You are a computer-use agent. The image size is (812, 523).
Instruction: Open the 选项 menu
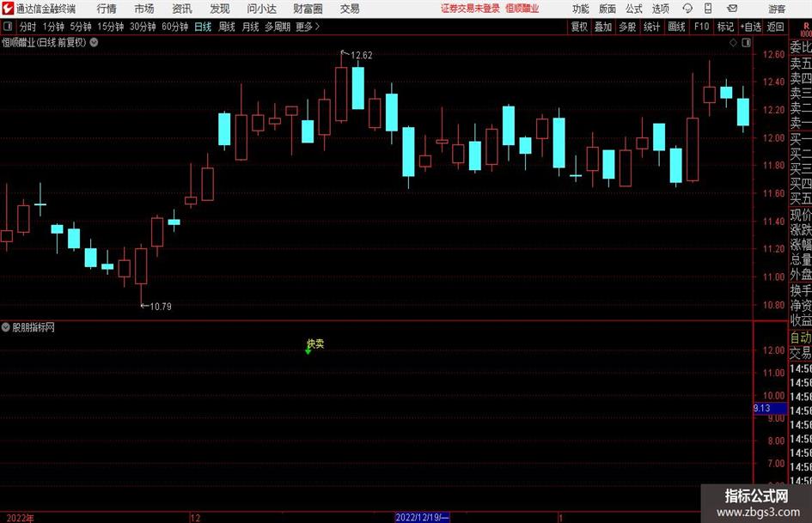tap(660, 9)
